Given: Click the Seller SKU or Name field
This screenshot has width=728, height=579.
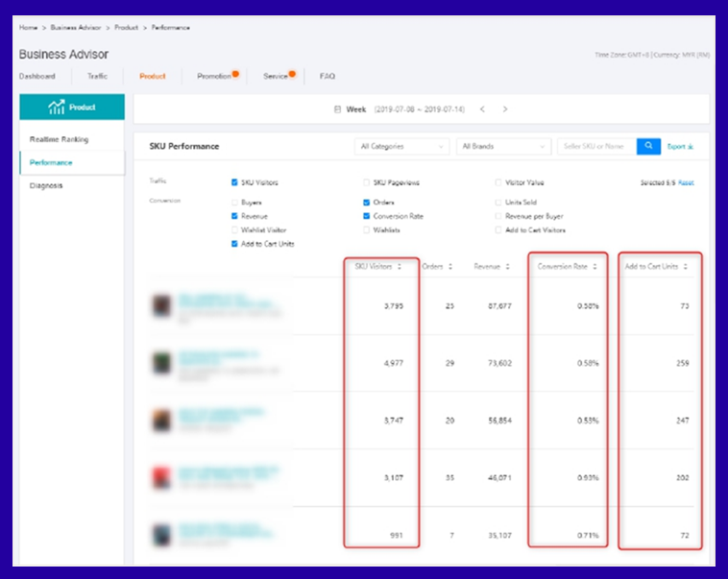Looking at the screenshot, I should coord(597,146).
